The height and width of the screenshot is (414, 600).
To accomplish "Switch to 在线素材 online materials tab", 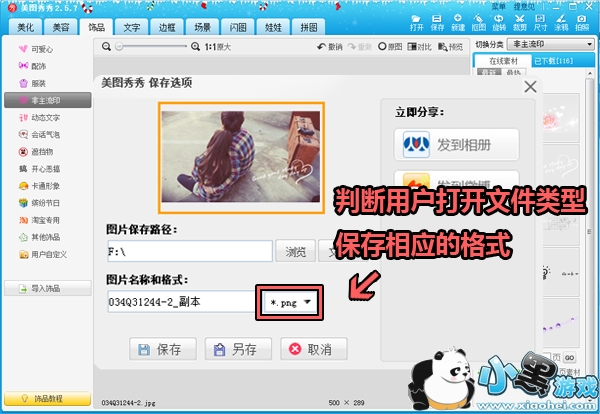I will click(503, 61).
